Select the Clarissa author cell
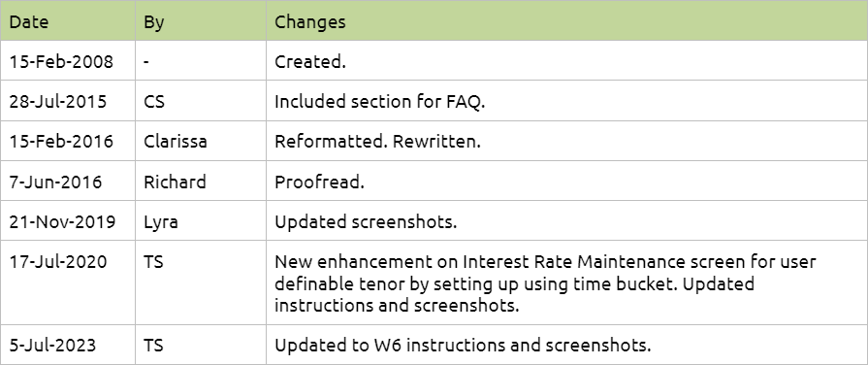The image size is (868, 365). (201, 141)
